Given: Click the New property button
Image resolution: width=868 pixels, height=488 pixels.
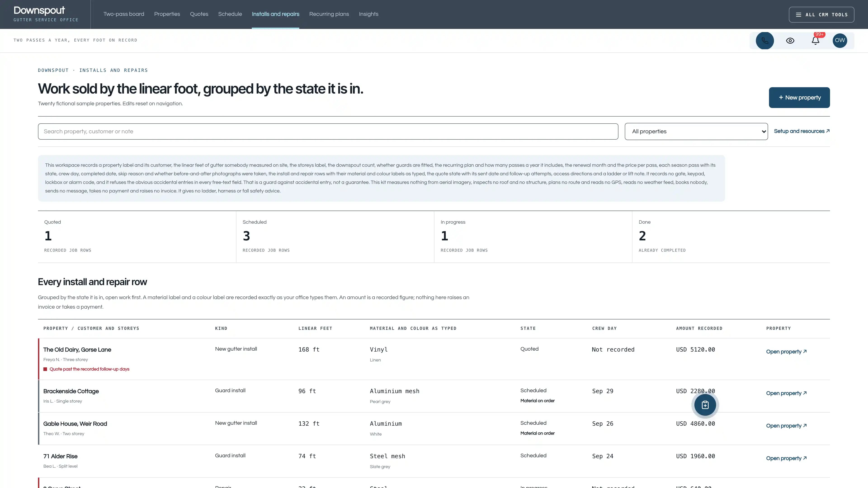Looking at the screenshot, I should [x=799, y=98].
